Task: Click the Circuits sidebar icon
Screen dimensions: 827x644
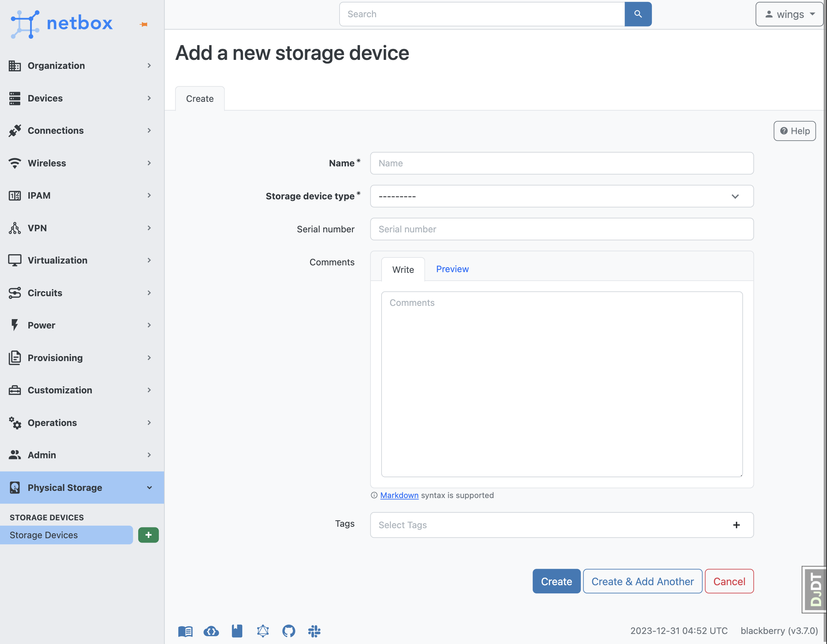Action: (14, 293)
